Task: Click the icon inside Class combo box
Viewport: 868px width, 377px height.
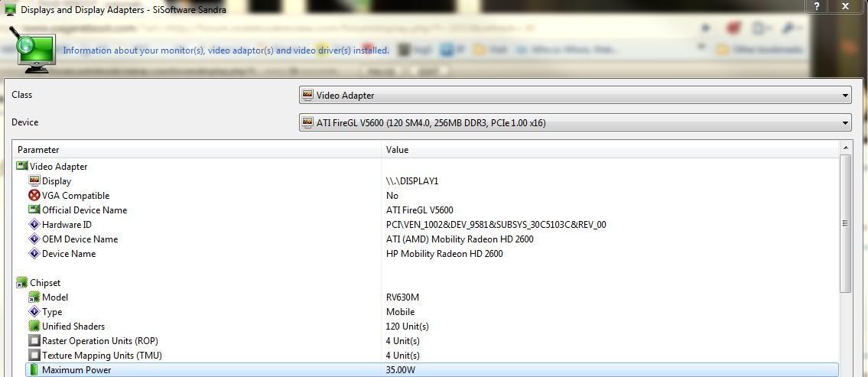Action: pyautogui.click(x=307, y=96)
